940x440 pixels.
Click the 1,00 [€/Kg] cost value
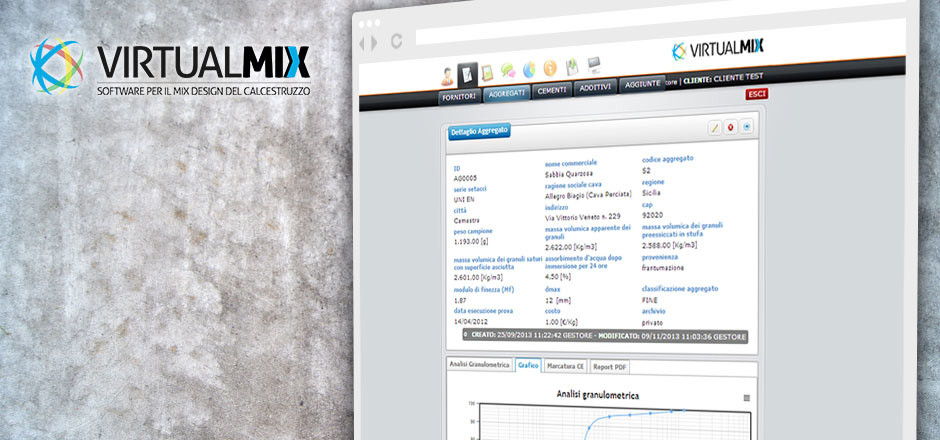(x=562, y=322)
